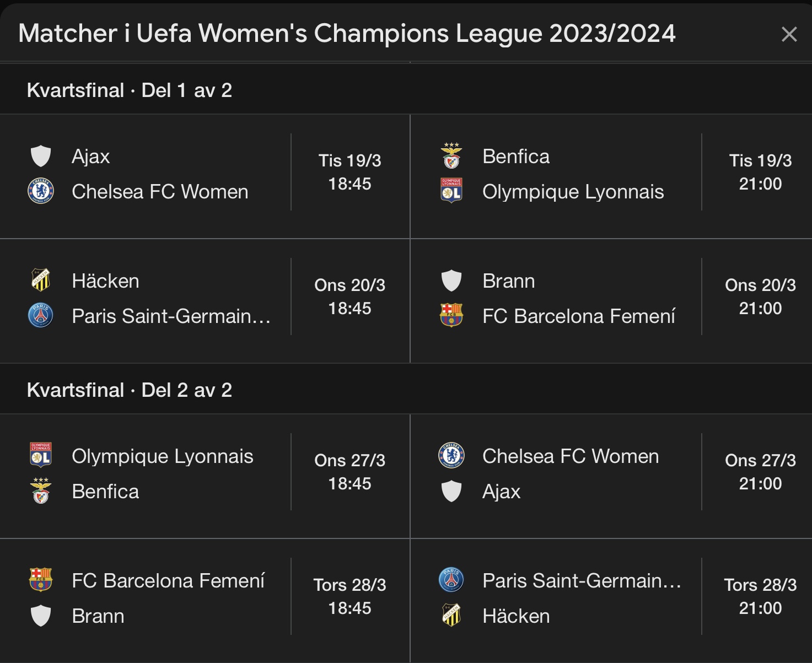Click Häcken crest in second-leg match
This screenshot has height=663, width=812.
pyautogui.click(x=451, y=615)
